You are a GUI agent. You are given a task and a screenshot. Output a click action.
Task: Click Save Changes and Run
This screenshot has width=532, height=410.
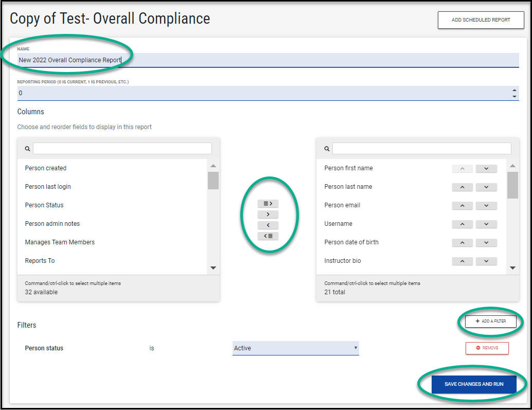point(473,384)
